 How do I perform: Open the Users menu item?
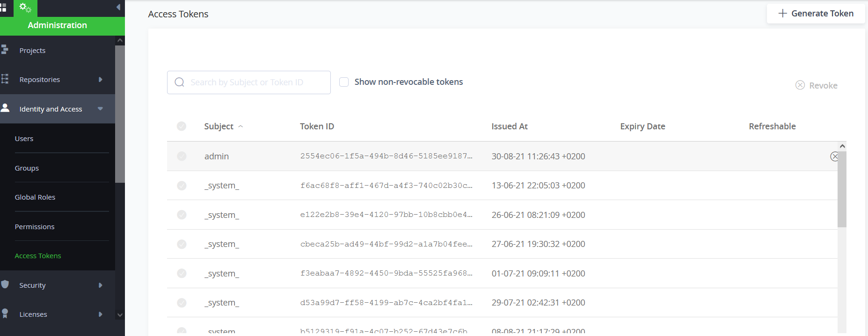(x=24, y=139)
